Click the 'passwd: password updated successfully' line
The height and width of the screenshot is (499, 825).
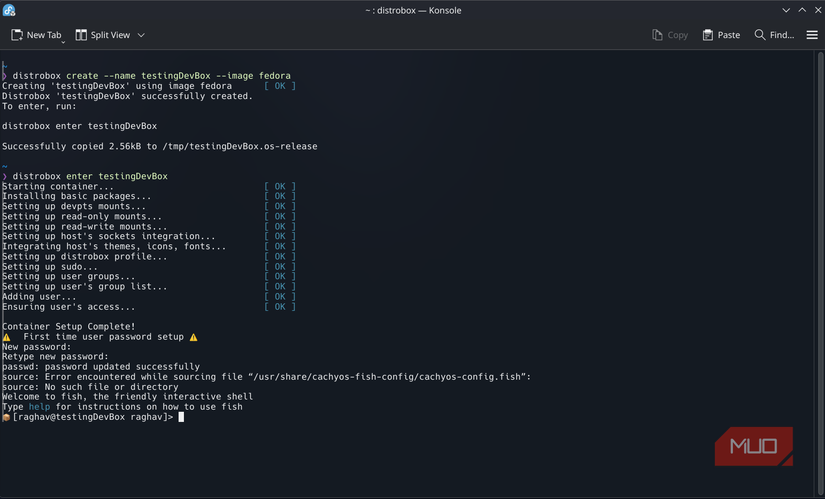101,367
